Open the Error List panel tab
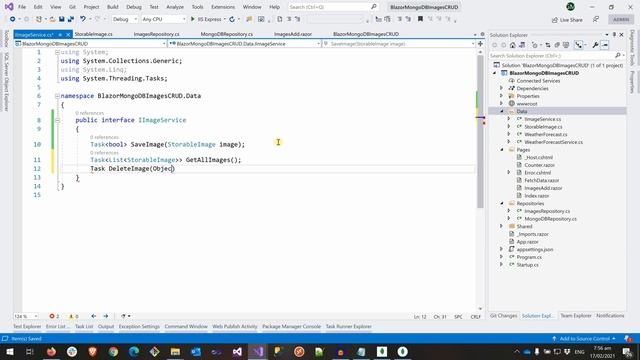640x360 pixels. click(58, 327)
